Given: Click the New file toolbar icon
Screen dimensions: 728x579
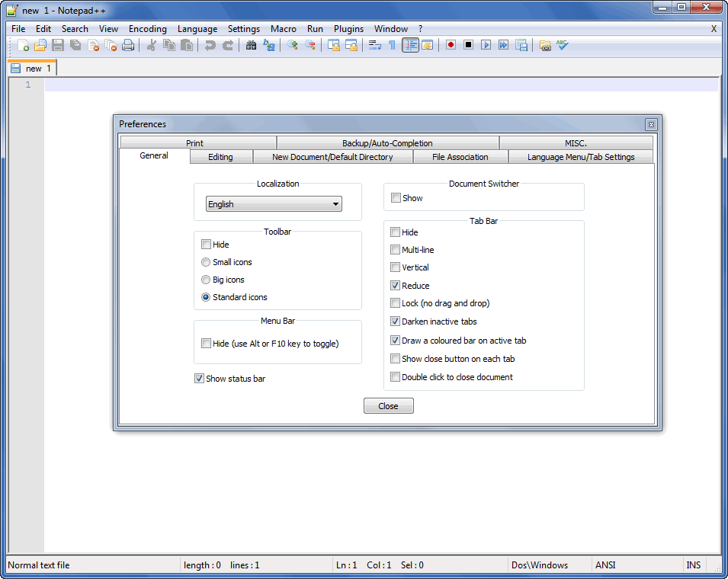Looking at the screenshot, I should click(x=23, y=46).
